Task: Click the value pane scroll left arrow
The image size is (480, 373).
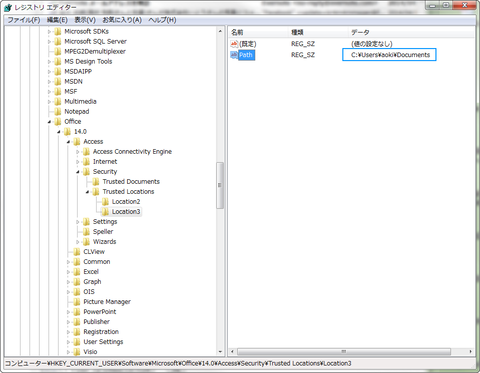Action: pyautogui.click(x=233, y=352)
